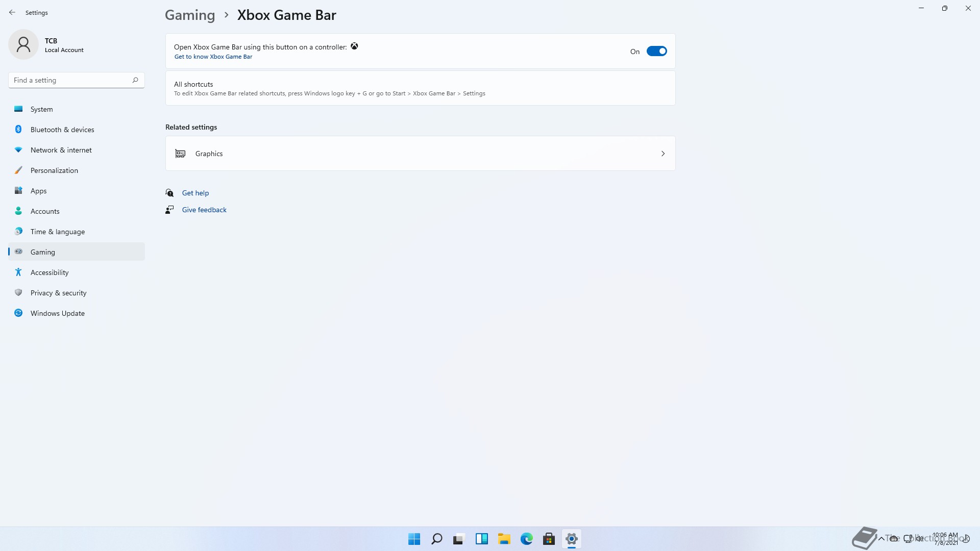Screen dimensions: 980x551
Task: Launch Microsoft Edge from taskbar
Action: (x=526, y=539)
